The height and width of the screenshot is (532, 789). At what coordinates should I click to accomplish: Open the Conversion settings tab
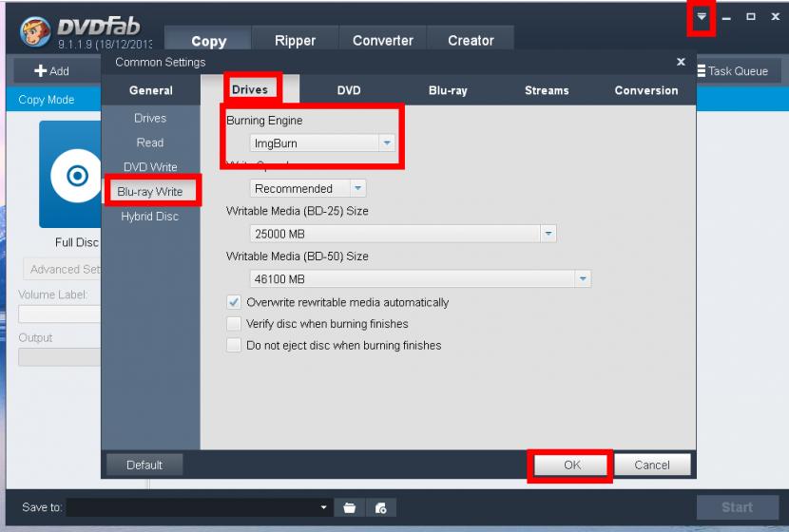646,90
